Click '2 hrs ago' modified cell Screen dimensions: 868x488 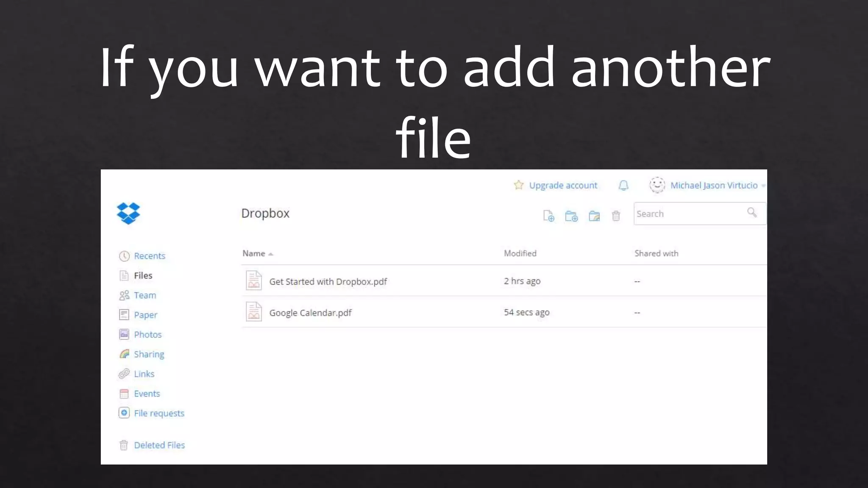tap(522, 281)
